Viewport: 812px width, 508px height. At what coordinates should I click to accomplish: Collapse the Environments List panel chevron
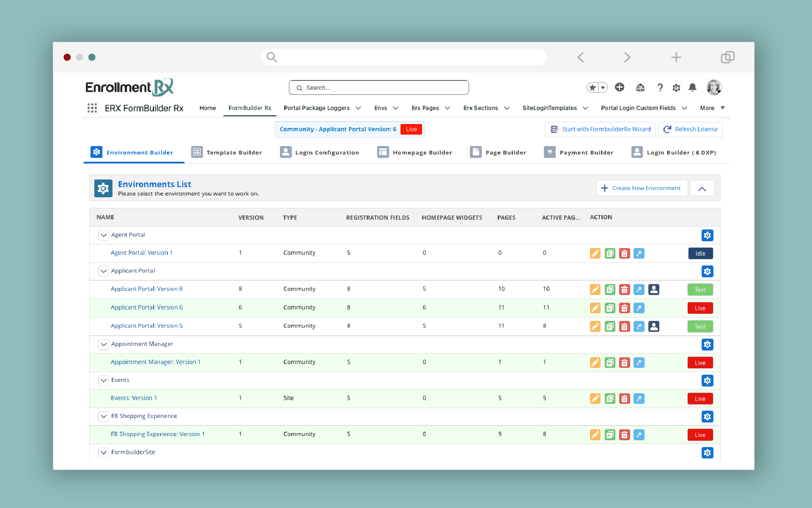point(702,188)
